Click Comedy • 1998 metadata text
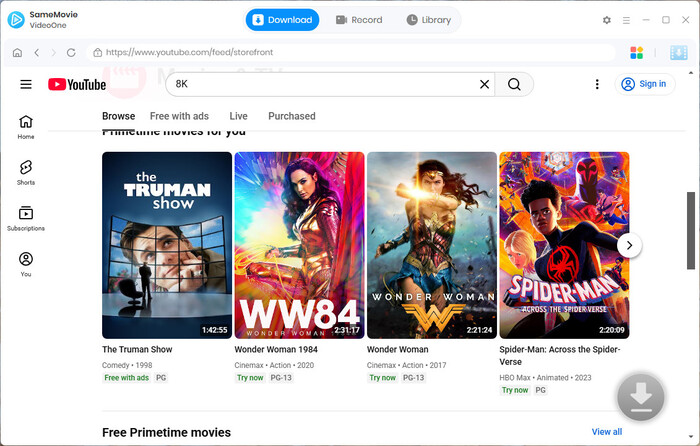The width and height of the screenshot is (700, 446). click(x=127, y=365)
